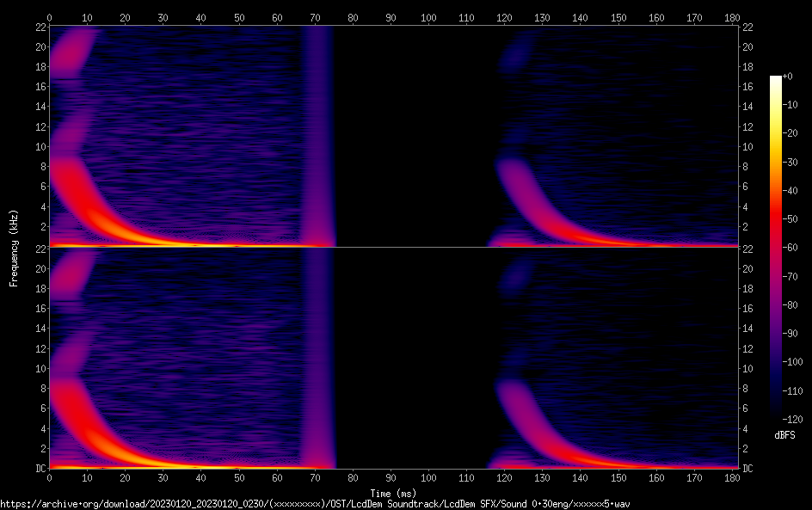Click the "dBFS" label under the color scale
This screenshot has height=510, width=812.
coord(784,435)
